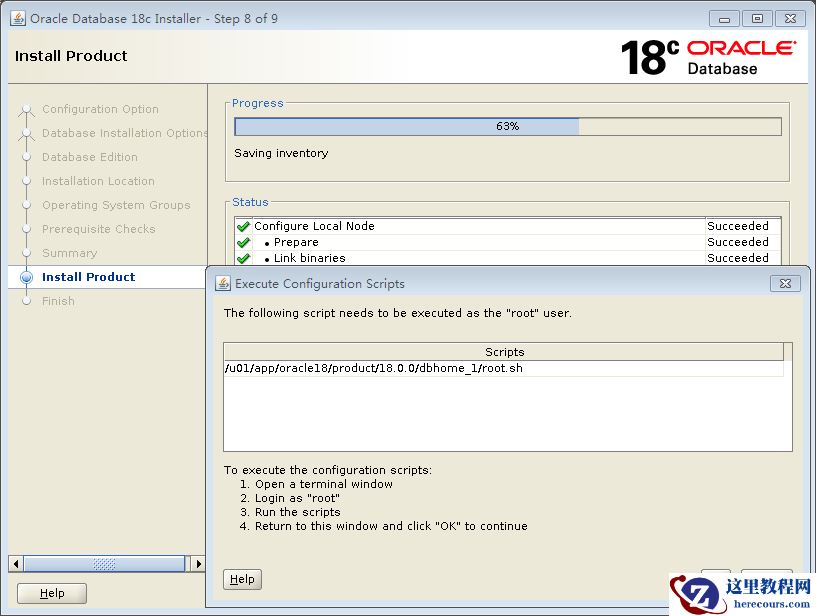Click Succeeded status for Prepare

[738, 242]
